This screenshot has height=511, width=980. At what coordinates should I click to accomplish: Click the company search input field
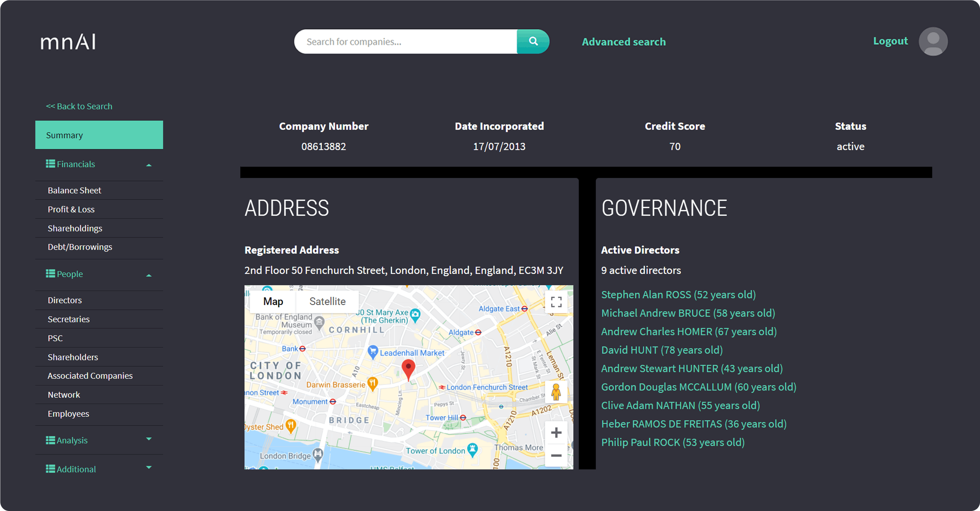pos(405,42)
